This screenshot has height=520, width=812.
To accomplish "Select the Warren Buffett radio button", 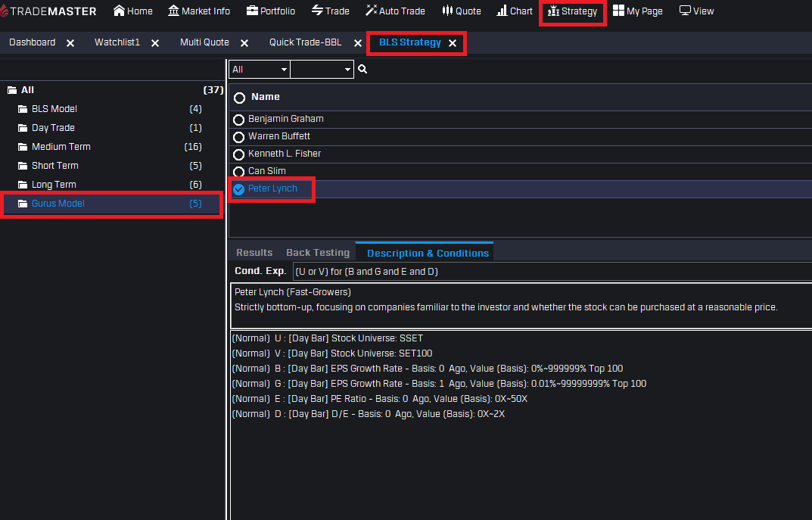I will [x=239, y=137].
